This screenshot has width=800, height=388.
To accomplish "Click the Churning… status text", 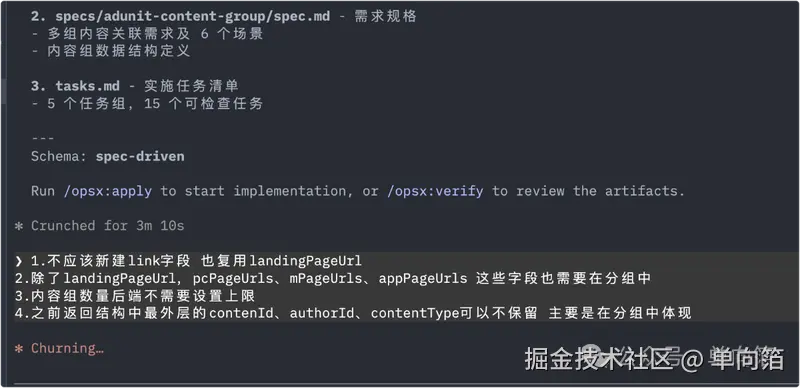I will [x=67, y=349].
